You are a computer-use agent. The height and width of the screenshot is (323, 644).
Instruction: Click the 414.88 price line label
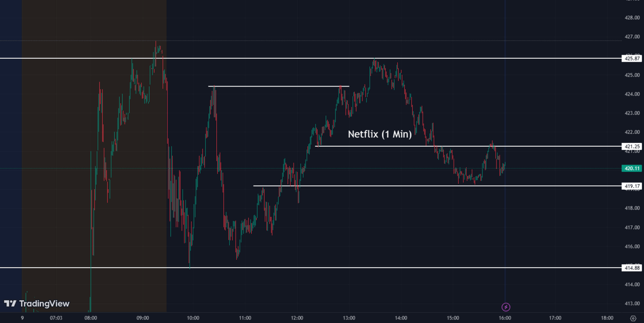tap(632, 268)
